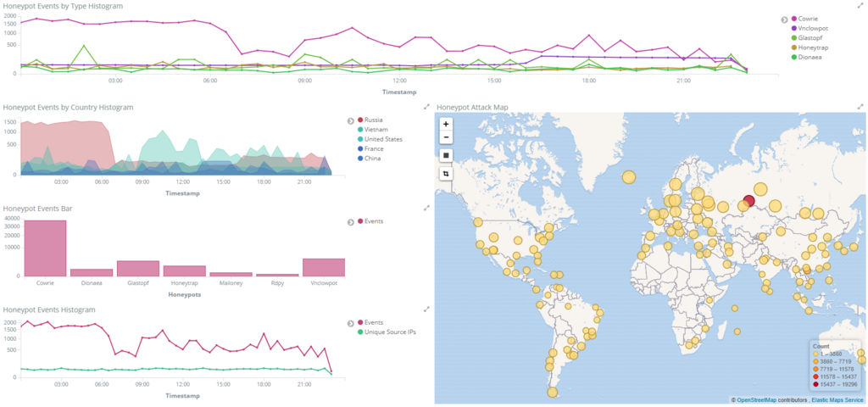Expand the Honeypot Events by Country panel
Image resolution: width=868 pixels, height=407 pixels.
coord(426,106)
